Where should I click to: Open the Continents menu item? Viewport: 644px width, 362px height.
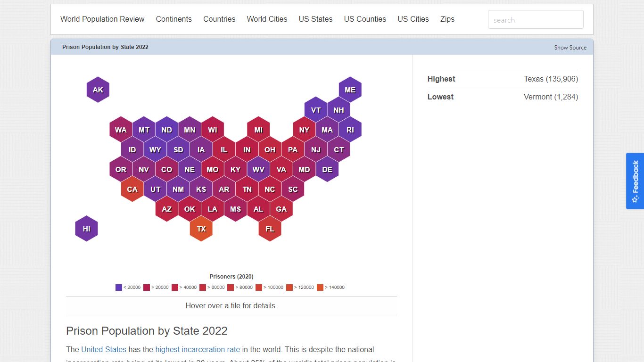point(174,19)
